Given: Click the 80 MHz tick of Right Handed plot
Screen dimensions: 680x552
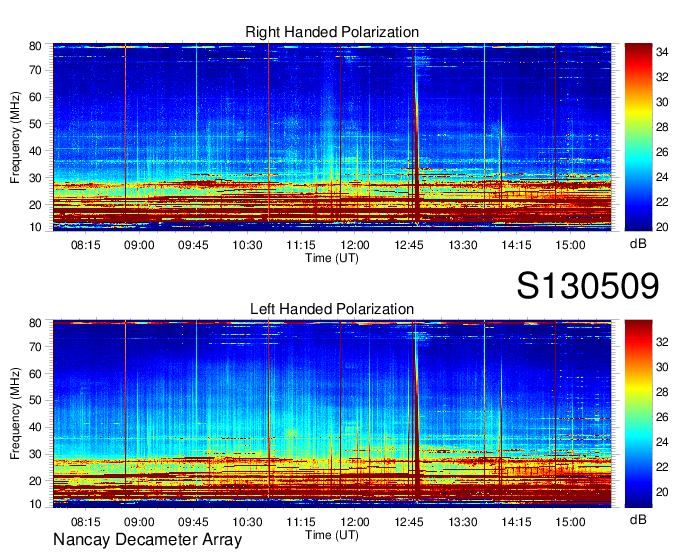Looking at the screenshot, I should pyautogui.click(x=35, y=46).
